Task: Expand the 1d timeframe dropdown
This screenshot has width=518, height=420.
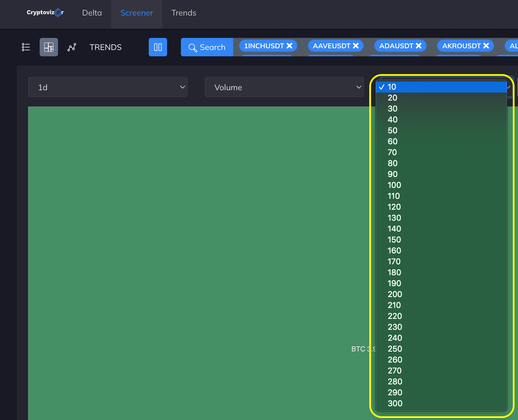Action: click(x=108, y=87)
